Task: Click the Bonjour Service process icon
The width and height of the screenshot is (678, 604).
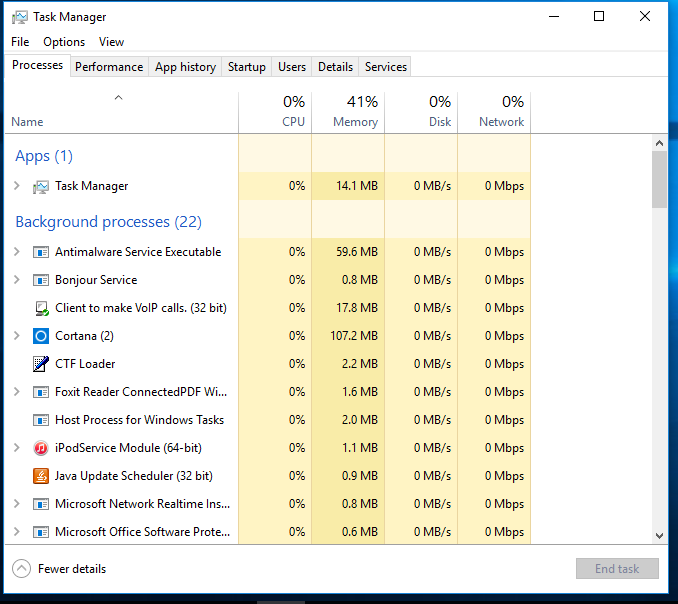Action: pyautogui.click(x=41, y=280)
